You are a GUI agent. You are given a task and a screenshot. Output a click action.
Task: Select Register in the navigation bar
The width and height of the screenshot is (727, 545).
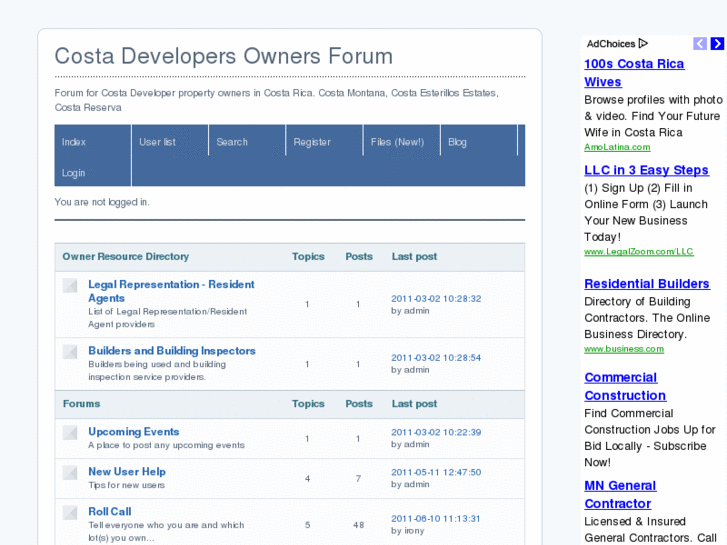tap(312, 142)
